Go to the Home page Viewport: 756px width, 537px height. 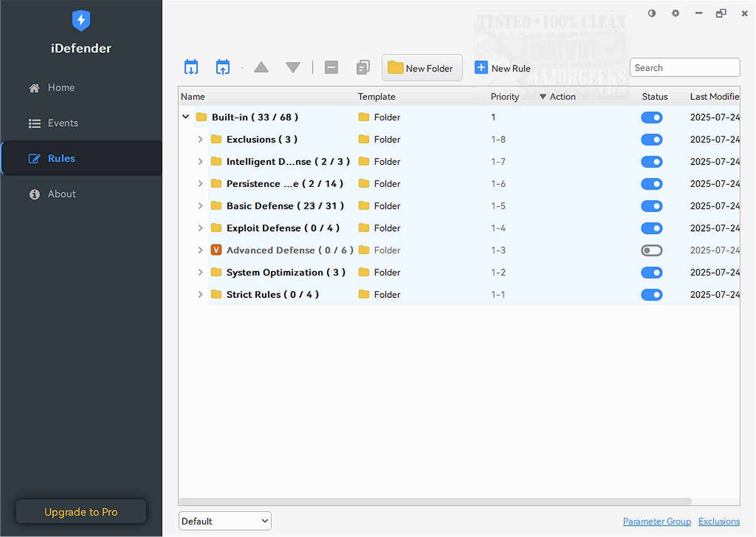coord(82,88)
